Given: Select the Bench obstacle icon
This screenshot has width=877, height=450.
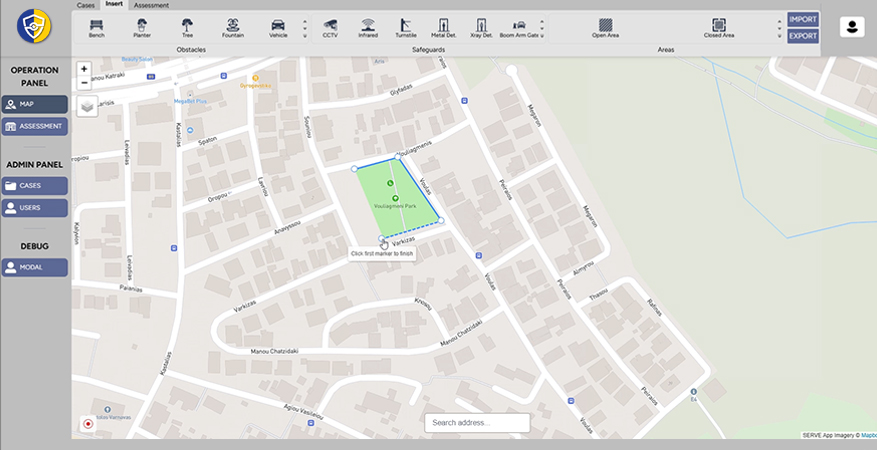Looking at the screenshot, I should click(x=96, y=27).
